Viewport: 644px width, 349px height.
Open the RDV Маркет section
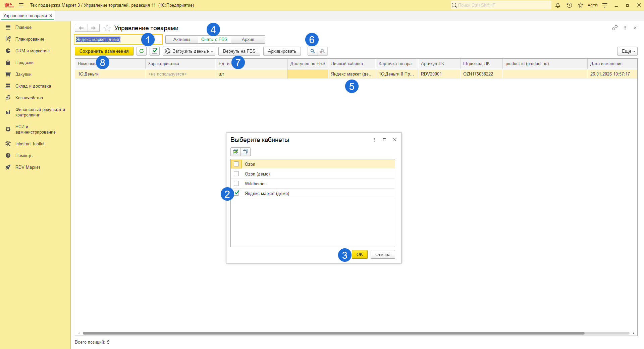pyautogui.click(x=28, y=167)
